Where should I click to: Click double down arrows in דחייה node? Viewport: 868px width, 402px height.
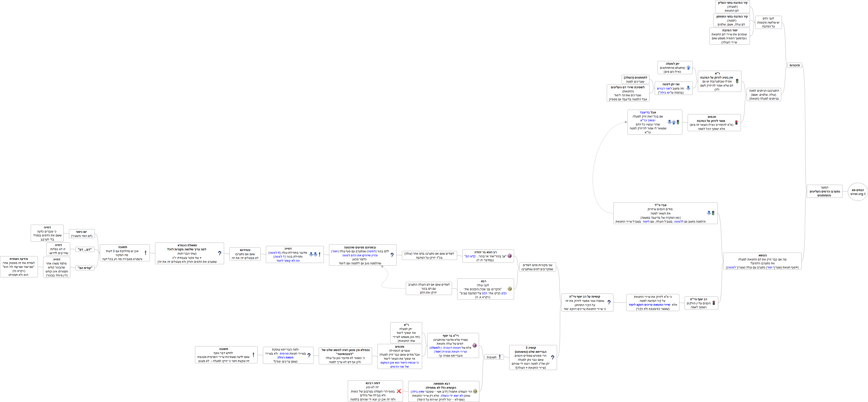tap(313, 255)
